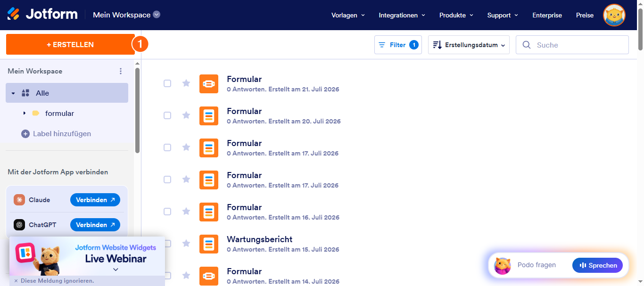Click the Mein Workspace sidebar heading
644x286 pixels.
point(35,71)
